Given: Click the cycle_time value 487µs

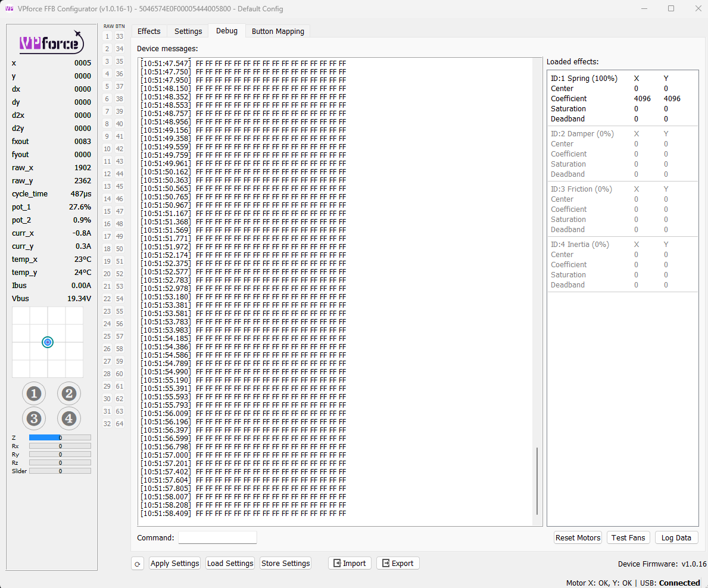Looking at the screenshot, I should pos(81,193).
